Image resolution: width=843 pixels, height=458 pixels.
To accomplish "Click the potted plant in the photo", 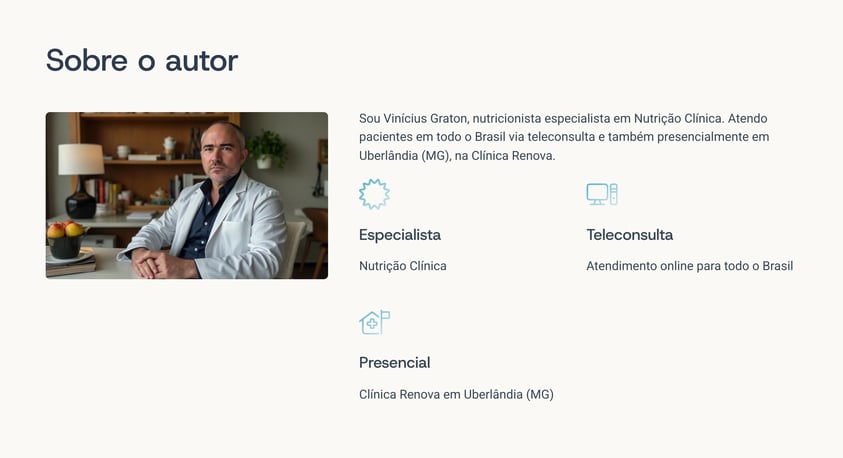I will tap(267, 149).
